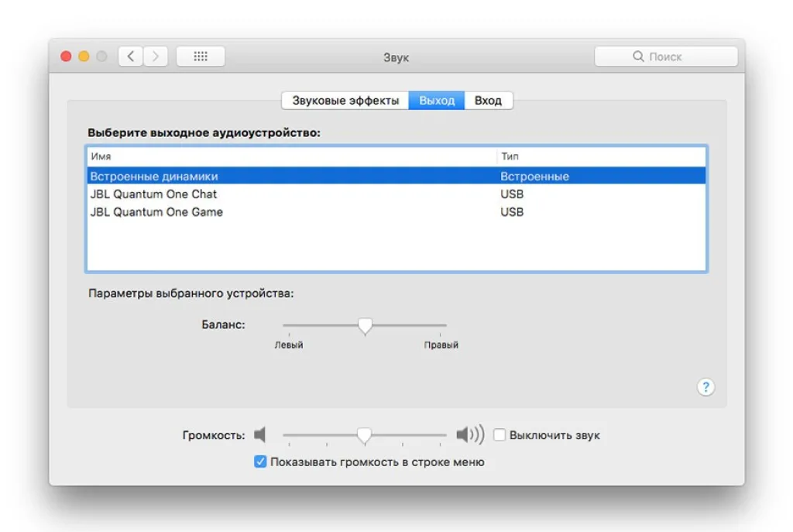The height and width of the screenshot is (532, 793).
Task: Select the Выход tab
Action: click(x=437, y=101)
